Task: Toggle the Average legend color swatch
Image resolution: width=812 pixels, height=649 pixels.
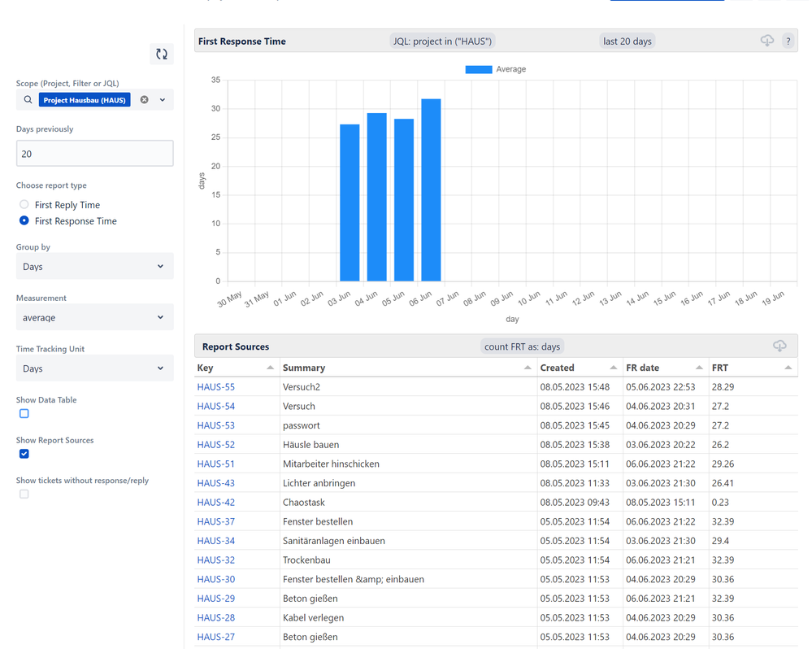Action: coord(478,70)
